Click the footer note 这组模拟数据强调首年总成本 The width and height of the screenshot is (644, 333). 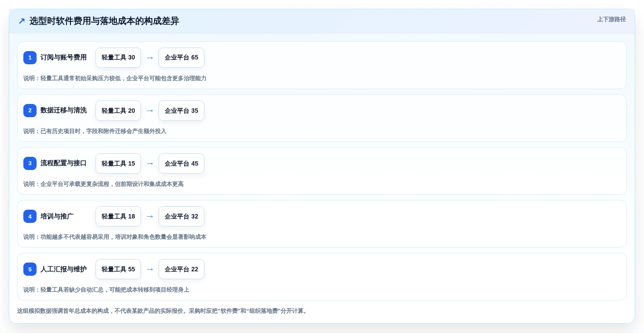click(163, 311)
